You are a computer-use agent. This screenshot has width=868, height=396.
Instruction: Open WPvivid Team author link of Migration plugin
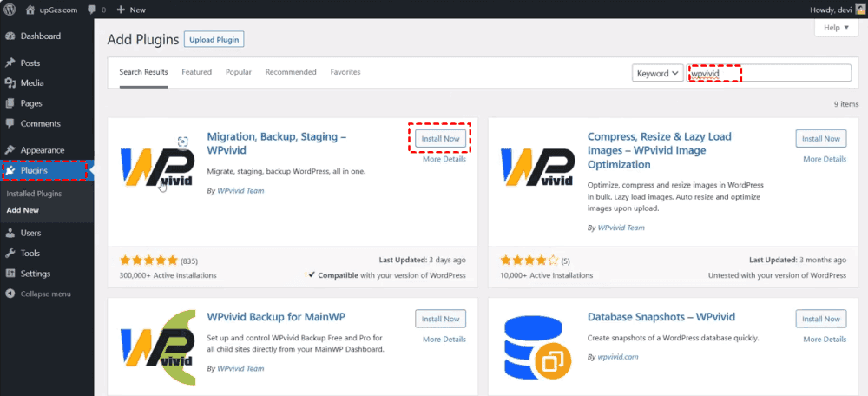pyautogui.click(x=240, y=190)
